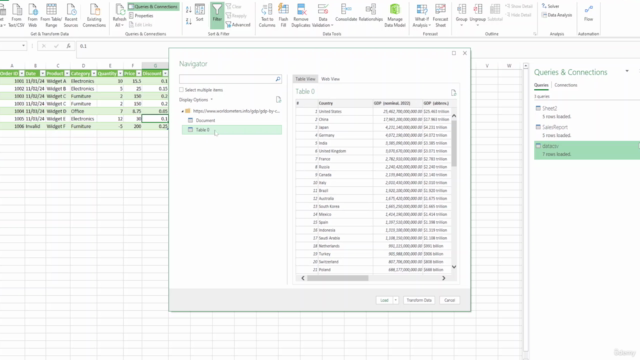Click the Load button
This screenshot has width=640, height=360.
tap(384, 300)
